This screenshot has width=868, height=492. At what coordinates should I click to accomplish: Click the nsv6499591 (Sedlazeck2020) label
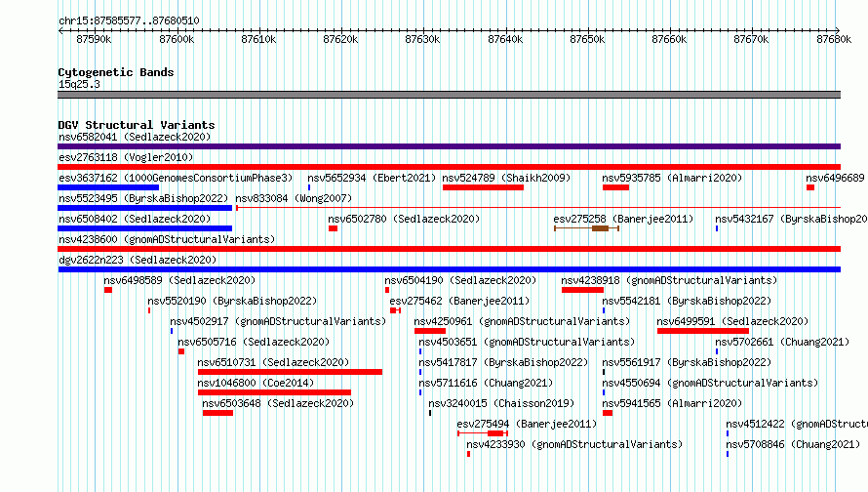point(732,321)
